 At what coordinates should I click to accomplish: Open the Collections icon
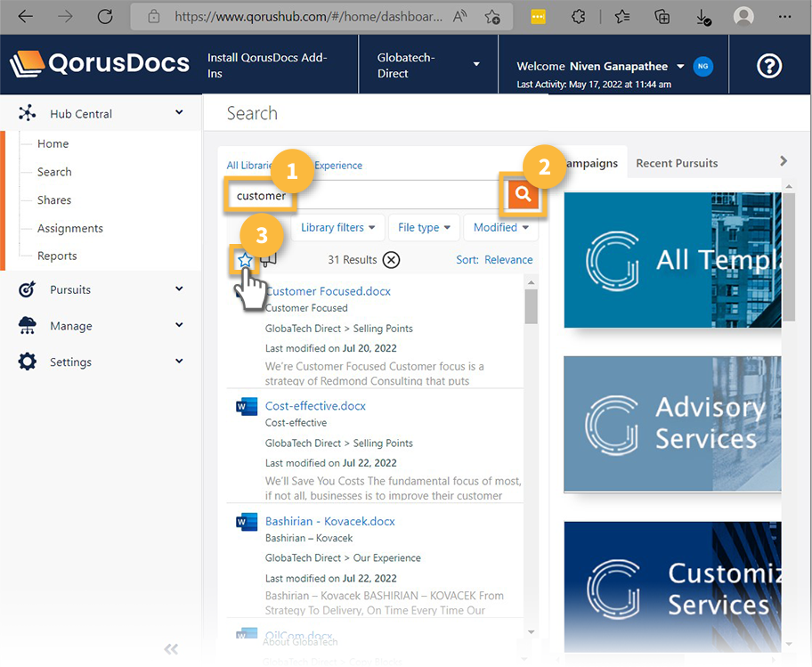[x=662, y=17]
